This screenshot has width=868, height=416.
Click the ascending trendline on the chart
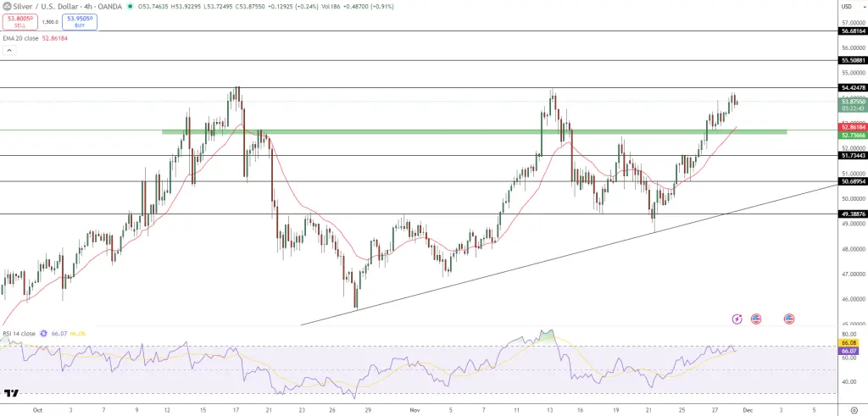570,253
